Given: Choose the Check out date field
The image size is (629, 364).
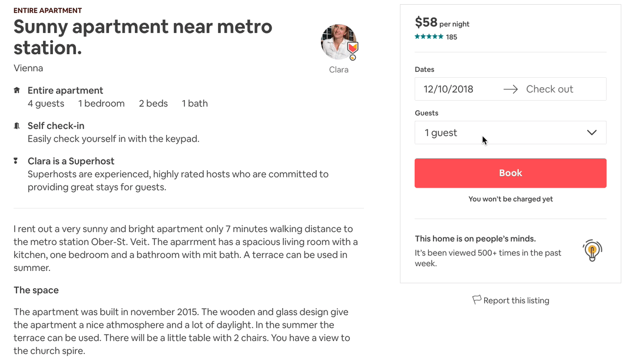Looking at the screenshot, I should pyautogui.click(x=549, y=89).
